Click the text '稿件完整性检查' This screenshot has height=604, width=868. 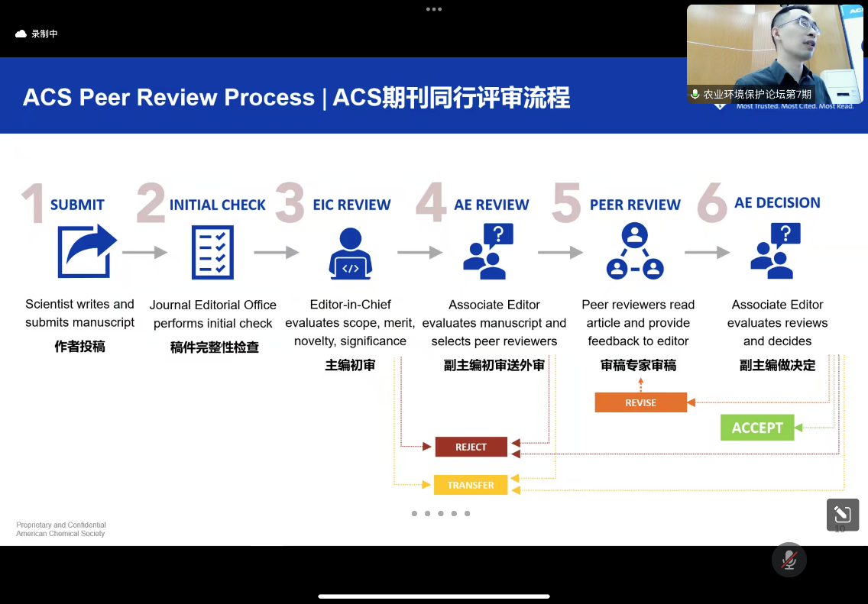coord(214,347)
